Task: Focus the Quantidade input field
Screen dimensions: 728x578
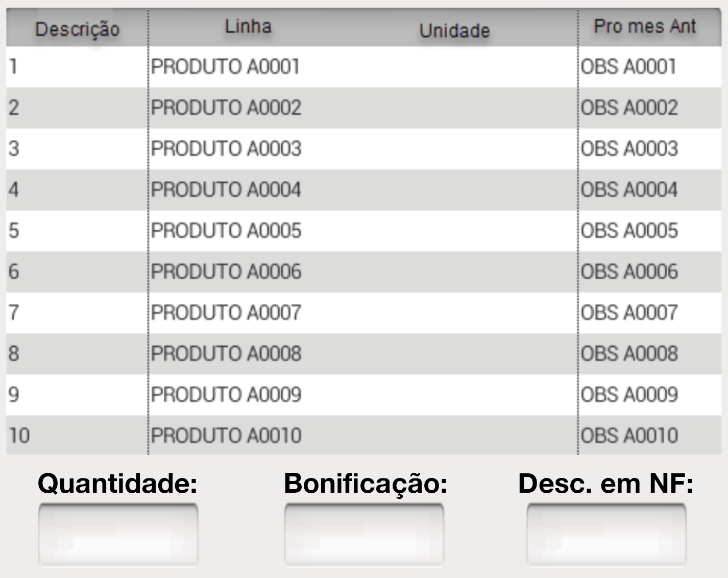Action: tap(118, 534)
